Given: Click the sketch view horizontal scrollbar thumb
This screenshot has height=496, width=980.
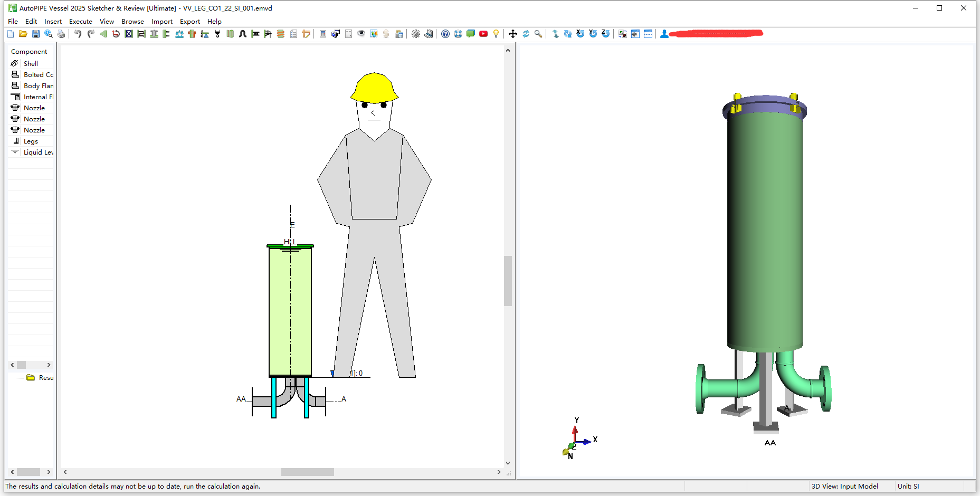Looking at the screenshot, I should click(x=307, y=472).
